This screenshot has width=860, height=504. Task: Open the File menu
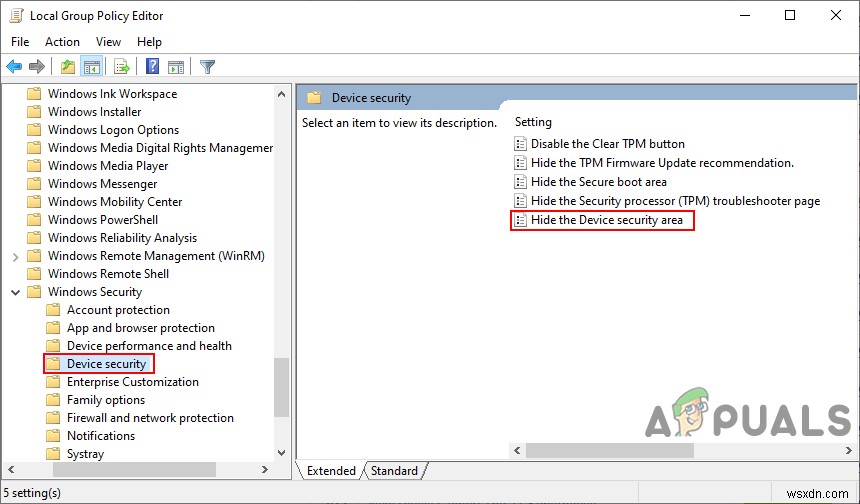pos(20,42)
